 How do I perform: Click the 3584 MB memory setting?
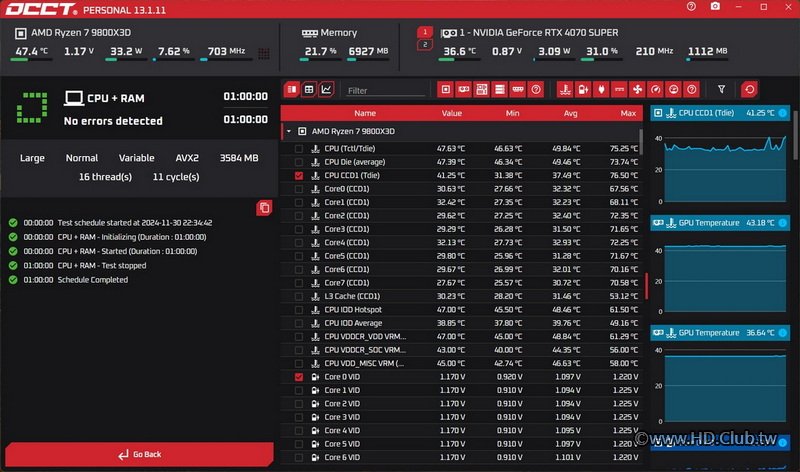(x=239, y=158)
